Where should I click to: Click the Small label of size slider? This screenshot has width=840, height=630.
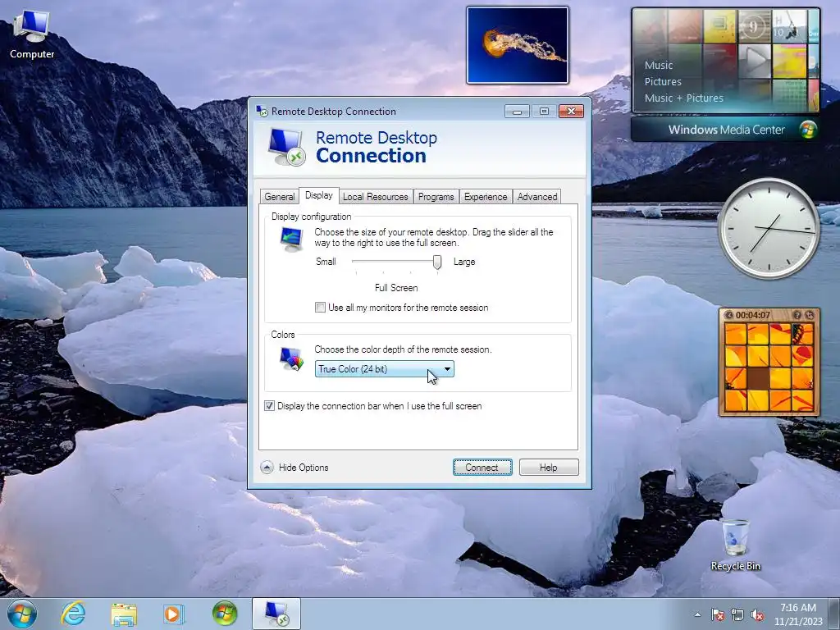[x=326, y=262]
